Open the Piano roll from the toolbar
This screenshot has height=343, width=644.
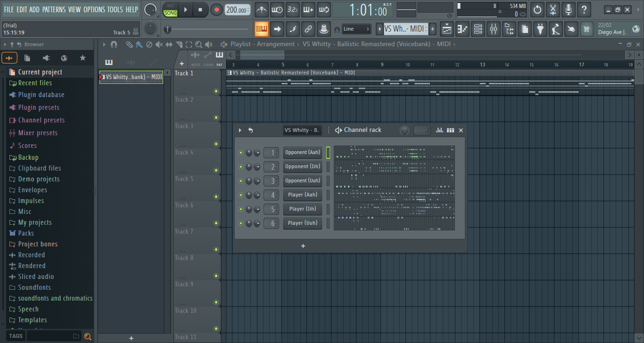462,29
